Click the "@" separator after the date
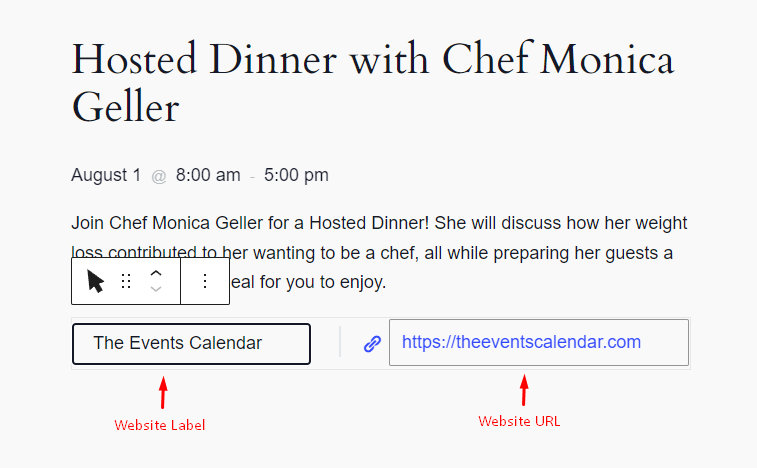Viewport: 757px width, 468px height. 159,176
